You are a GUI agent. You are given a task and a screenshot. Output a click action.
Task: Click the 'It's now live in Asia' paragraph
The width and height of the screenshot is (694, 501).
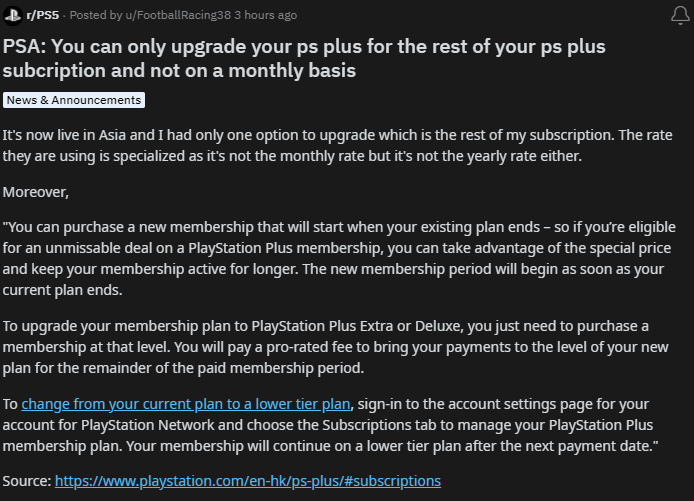tap(337, 146)
